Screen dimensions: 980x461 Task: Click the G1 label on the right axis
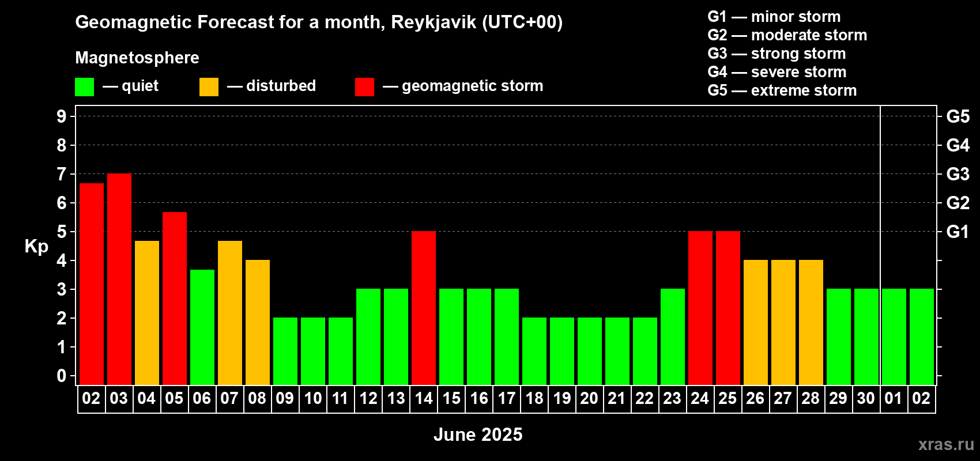pos(958,232)
